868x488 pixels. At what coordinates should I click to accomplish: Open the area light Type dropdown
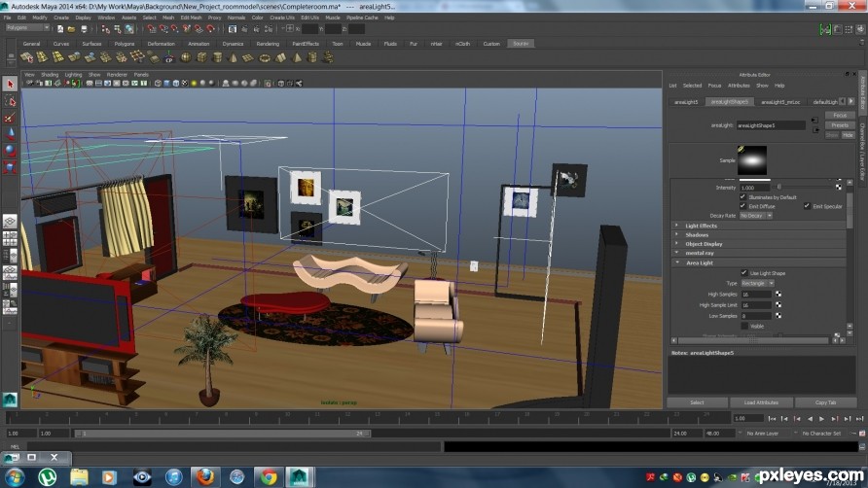[x=758, y=283]
